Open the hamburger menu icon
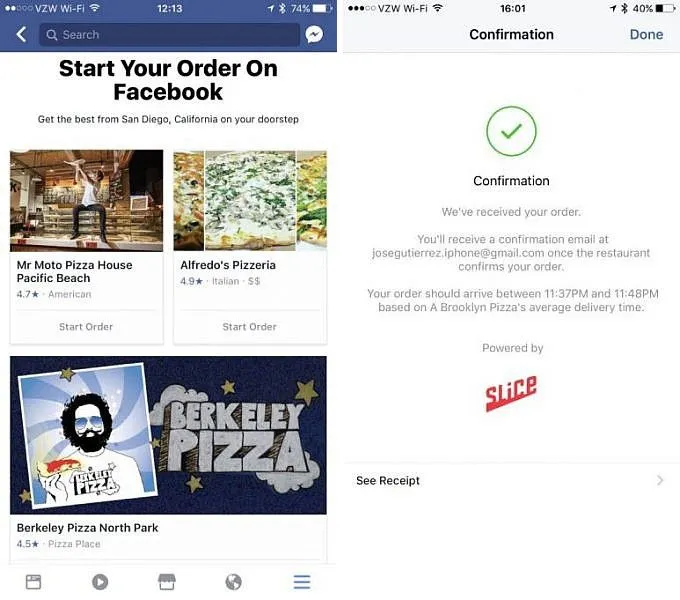This screenshot has height=600, width=680. 302,582
